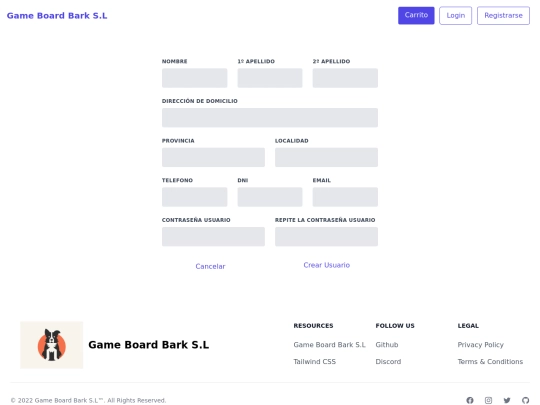540x405 pixels.
Task: Focus the 1º Apellido input field
Action: coord(270,78)
